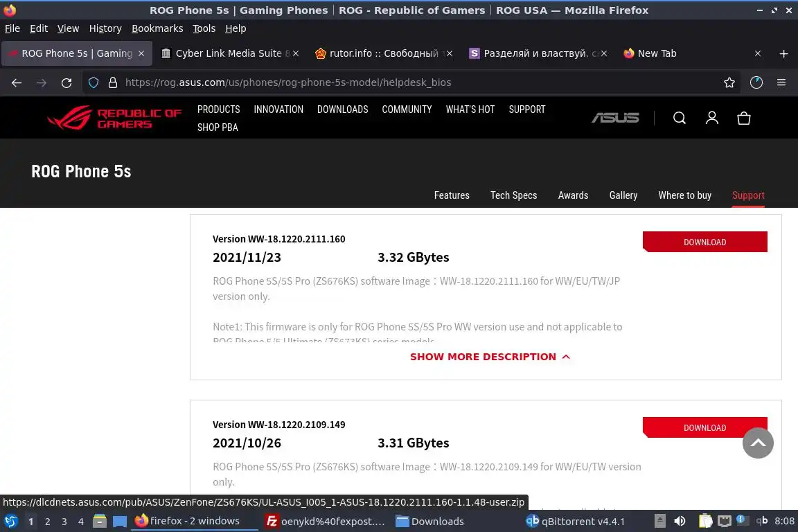This screenshot has width=798, height=532.
Task: Click the network monitor tray icon
Action: tap(724, 522)
